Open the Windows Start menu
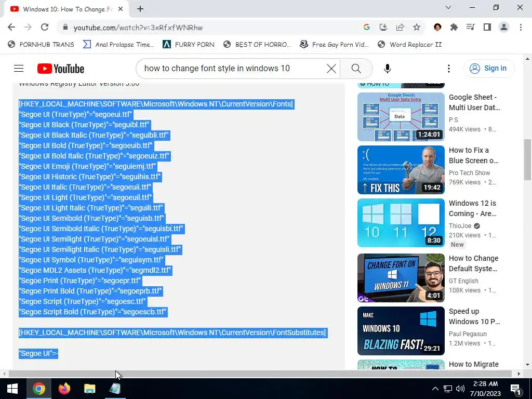Viewport: 532px width, 399px height. 12,389
